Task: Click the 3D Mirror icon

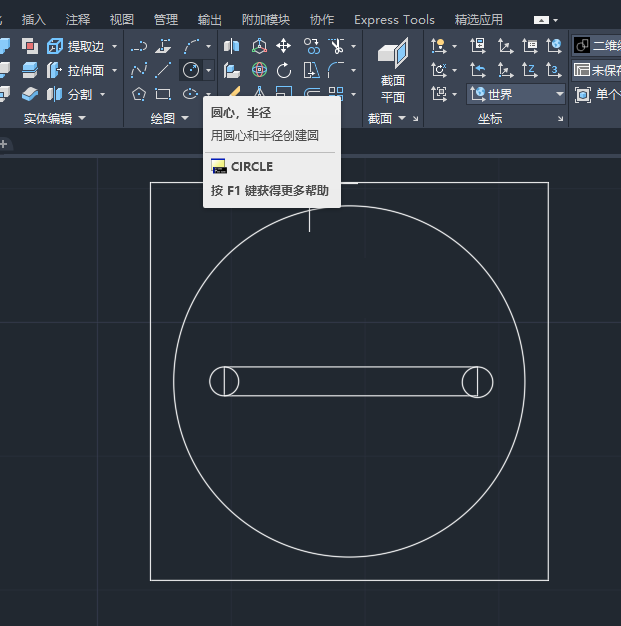Action: tap(232, 46)
